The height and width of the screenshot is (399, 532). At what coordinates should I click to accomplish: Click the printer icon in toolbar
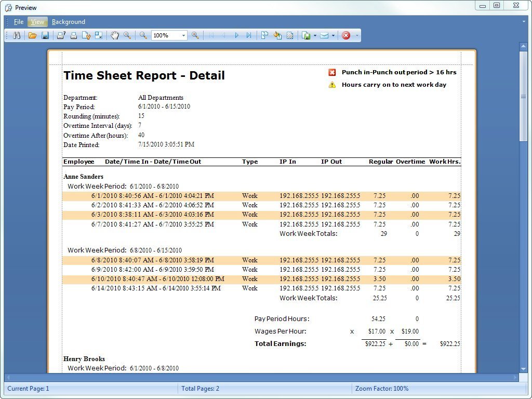[x=73, y=35]
